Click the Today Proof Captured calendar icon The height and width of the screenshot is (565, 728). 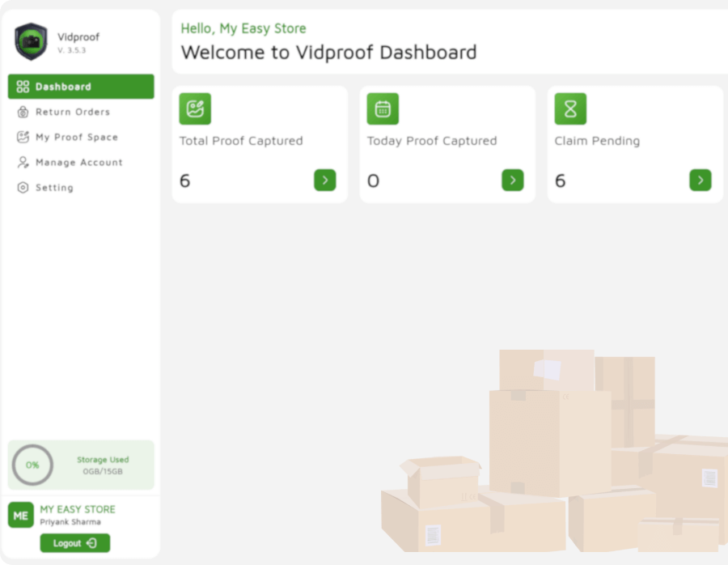(383, 109)
